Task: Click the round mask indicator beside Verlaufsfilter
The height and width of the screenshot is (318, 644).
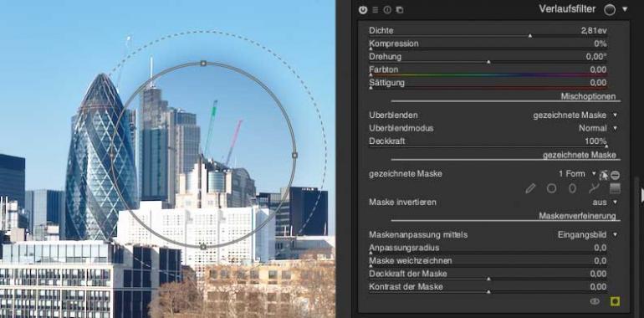Action: coord(610,9)
